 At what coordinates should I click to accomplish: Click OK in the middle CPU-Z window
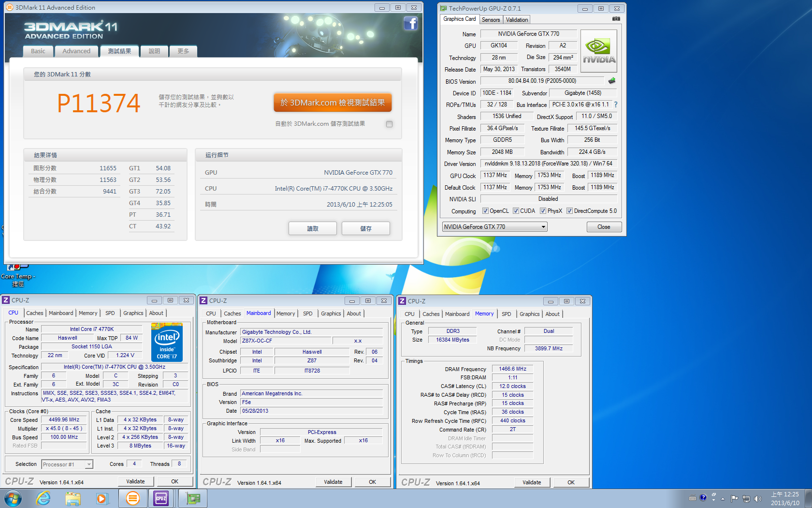tap(372, 482)
